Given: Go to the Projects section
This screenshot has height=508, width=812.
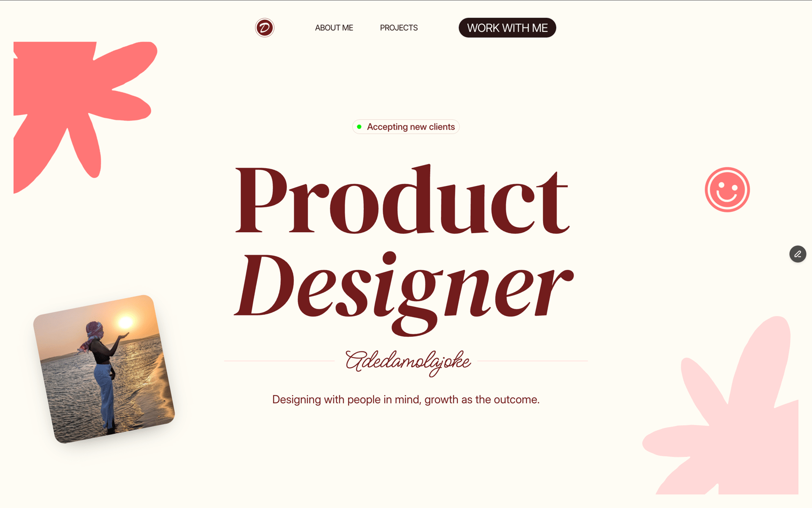Looking at the screenshot, I should 399,28.
